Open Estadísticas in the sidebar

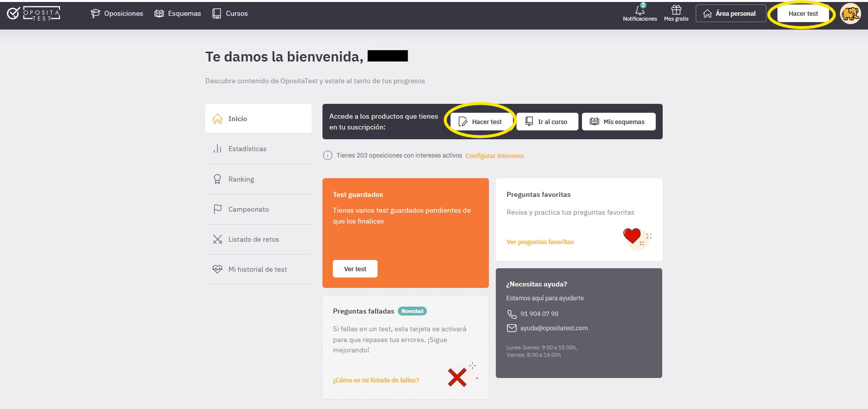tap(258, 149)
